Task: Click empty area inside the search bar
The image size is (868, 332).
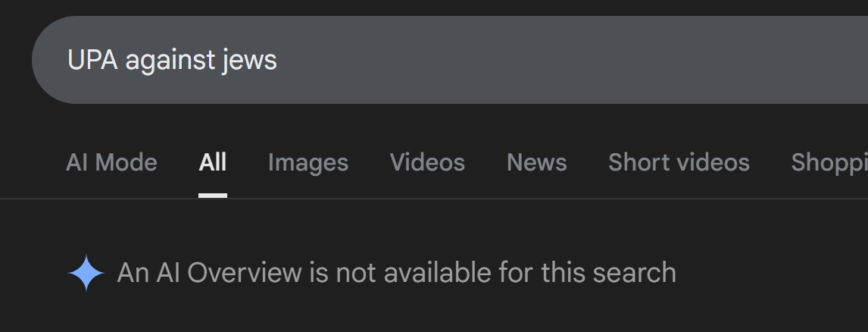Action: point(554,60)
